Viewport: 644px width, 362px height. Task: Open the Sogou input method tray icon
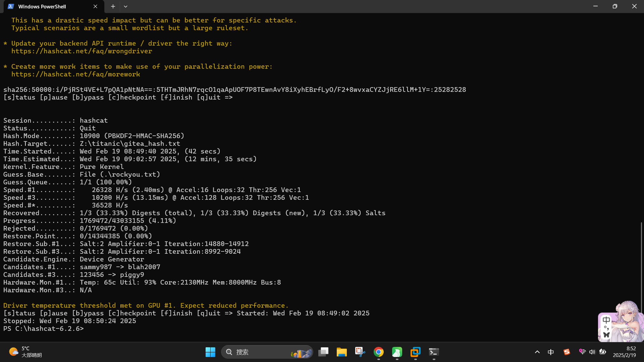click(x=567, y=352)
